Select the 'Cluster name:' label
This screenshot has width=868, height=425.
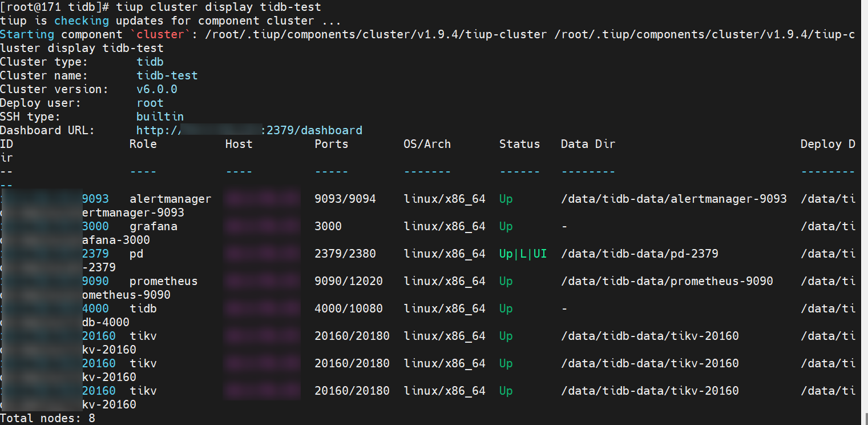(45, 75)
